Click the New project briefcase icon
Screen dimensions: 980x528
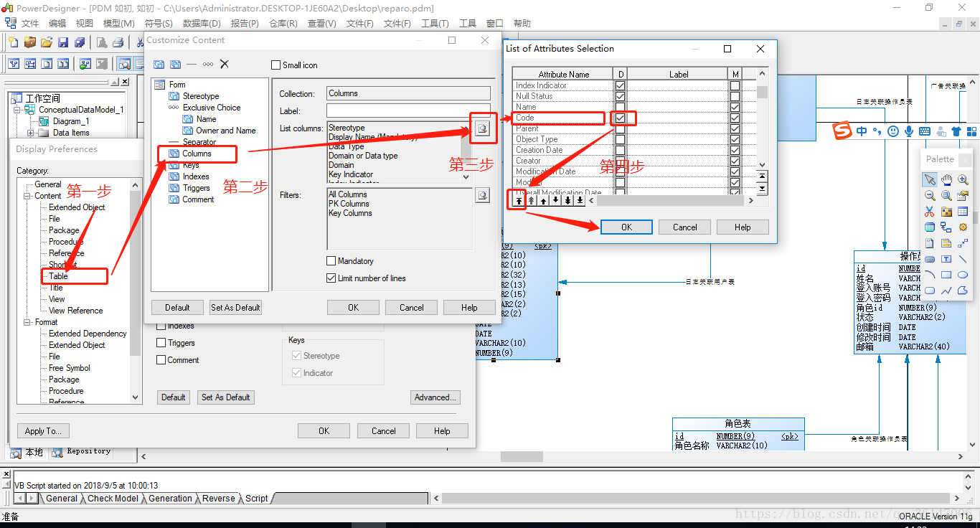point(29,42)
